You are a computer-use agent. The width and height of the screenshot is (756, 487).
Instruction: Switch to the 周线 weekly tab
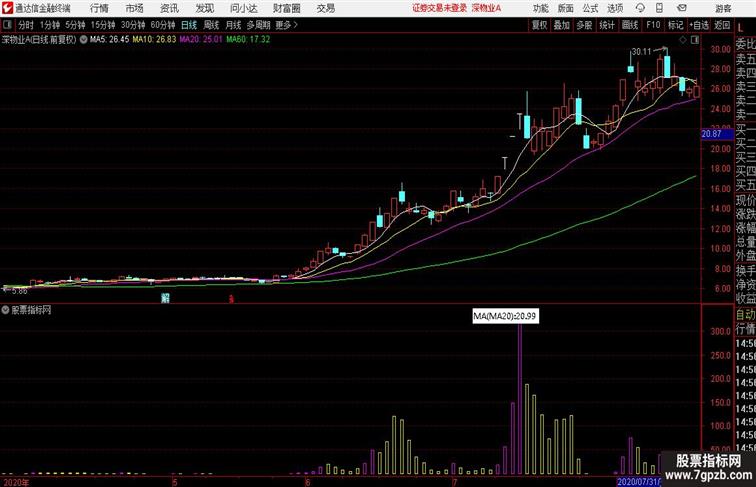pos(211,25)
